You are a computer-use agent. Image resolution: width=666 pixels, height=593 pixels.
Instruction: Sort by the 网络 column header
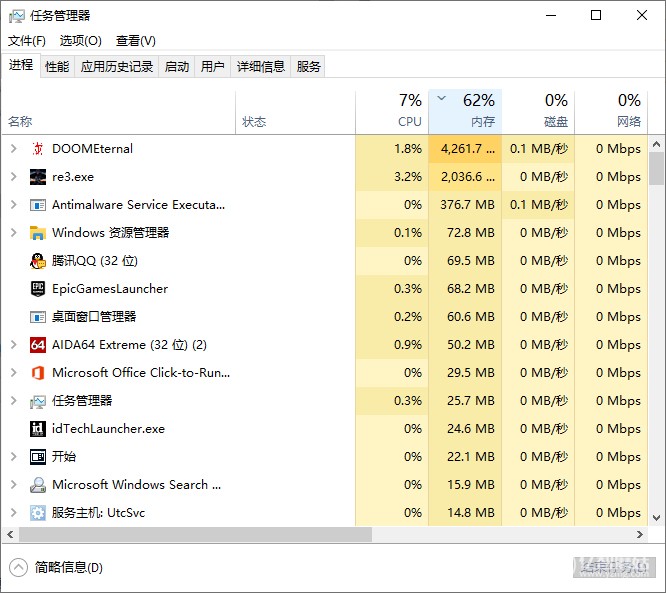pos(611,113)
